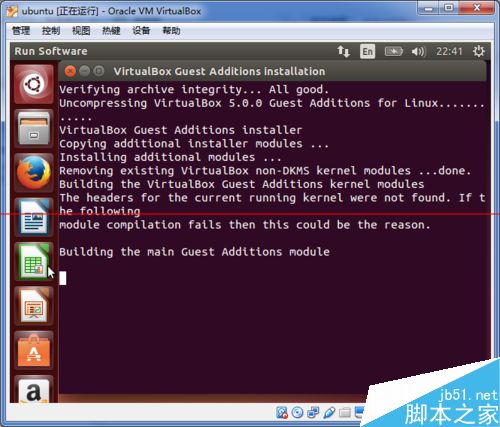Image resolution: width=500 pixels, height=427 pixels.
Task: Open Ubuntu Software Center
Action: [x=33, y=350]
